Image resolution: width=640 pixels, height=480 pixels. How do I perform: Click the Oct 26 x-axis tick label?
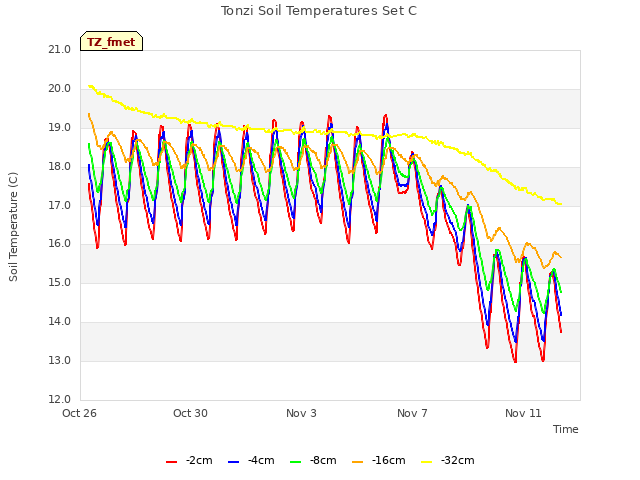click(80, 413)
